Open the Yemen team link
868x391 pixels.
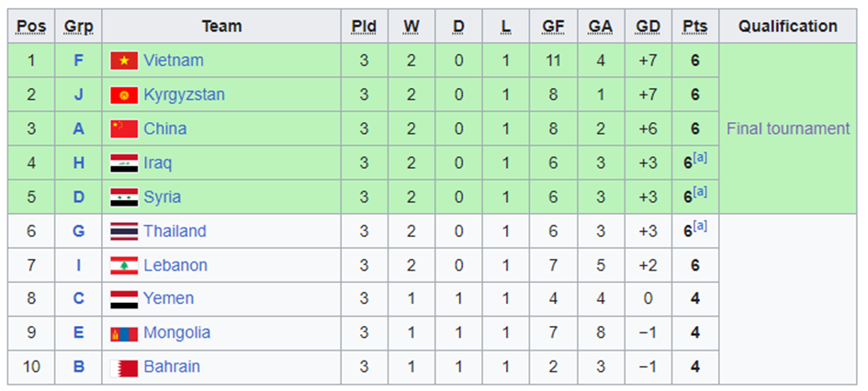pos(168,298)
